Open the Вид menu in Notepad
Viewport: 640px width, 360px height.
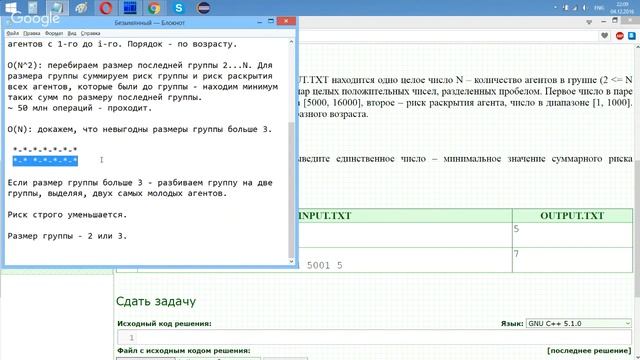(72, 33)
